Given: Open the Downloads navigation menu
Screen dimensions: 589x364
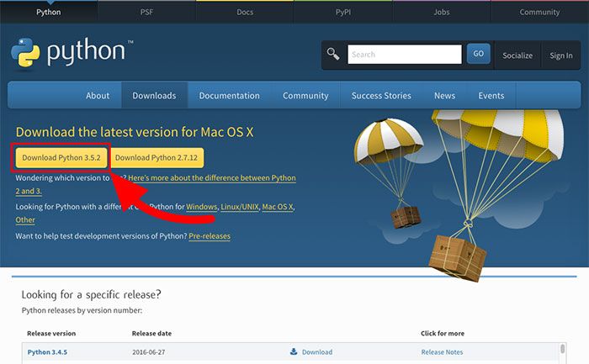Looking at the screenshot, I should (x=154, y=96).
